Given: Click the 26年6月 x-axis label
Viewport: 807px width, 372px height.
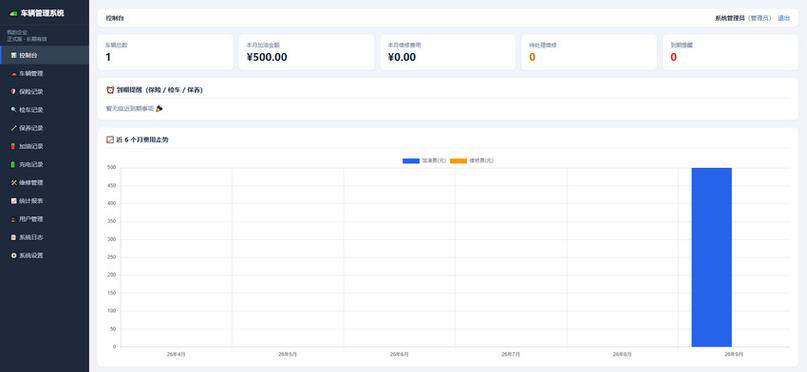Looking at the screenshot, I should point(399,355).
